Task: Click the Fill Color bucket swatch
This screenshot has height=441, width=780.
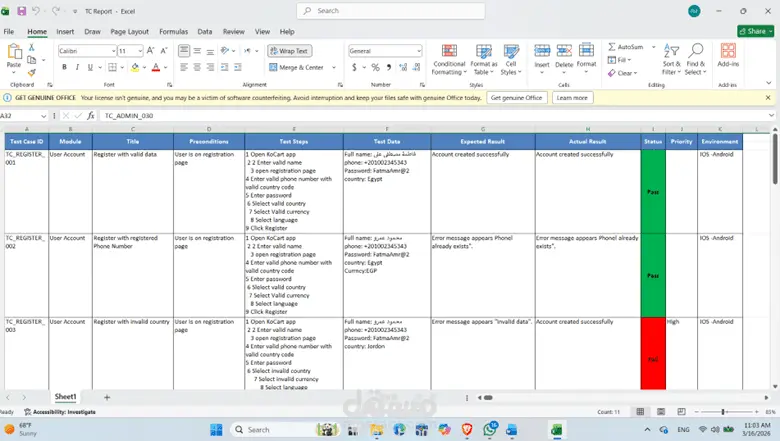Action: [135, 67]
